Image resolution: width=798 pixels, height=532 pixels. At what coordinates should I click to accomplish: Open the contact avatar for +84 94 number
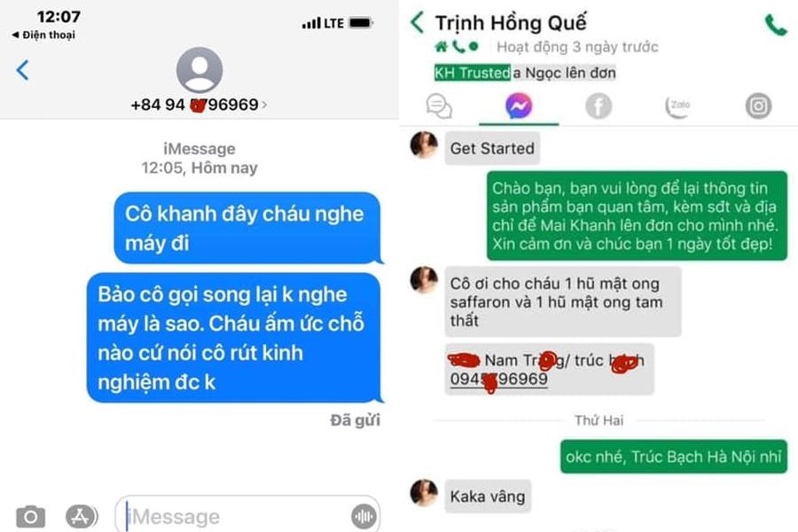[199, 70]
